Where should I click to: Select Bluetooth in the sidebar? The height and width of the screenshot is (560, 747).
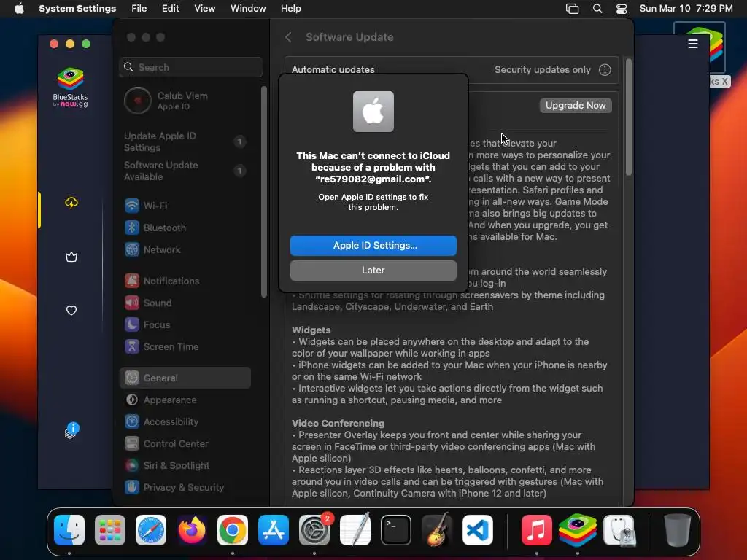click(x=186, y=227)
